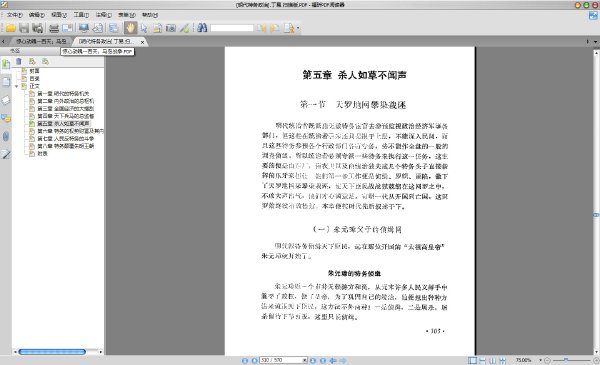Open the Comments side panel icon

(x=6, y=118)
